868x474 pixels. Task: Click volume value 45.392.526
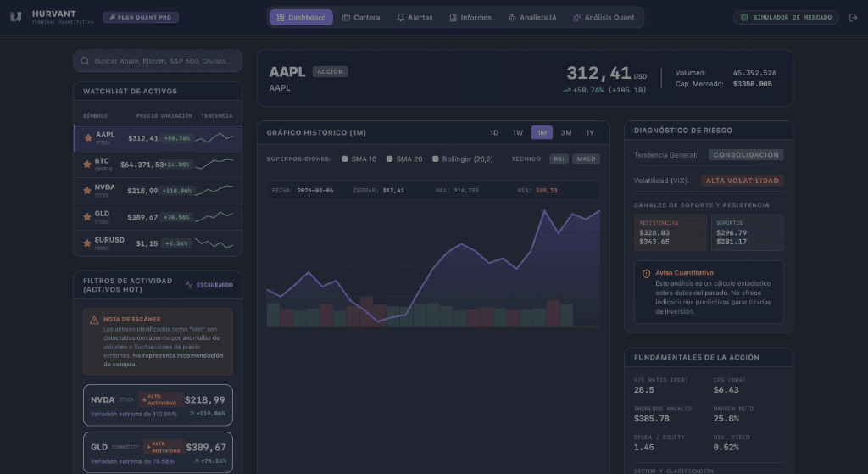[x=754, y=73]
